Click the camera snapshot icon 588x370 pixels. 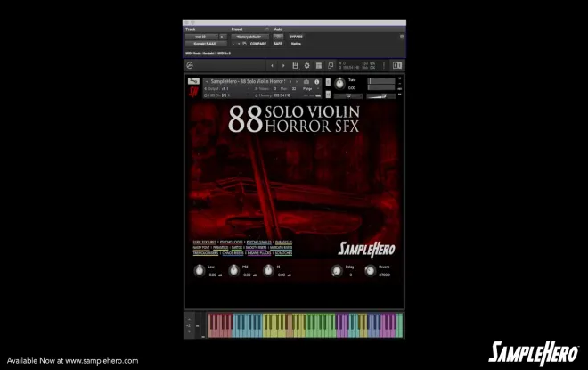pyautogui.click(x=306, y=81)
